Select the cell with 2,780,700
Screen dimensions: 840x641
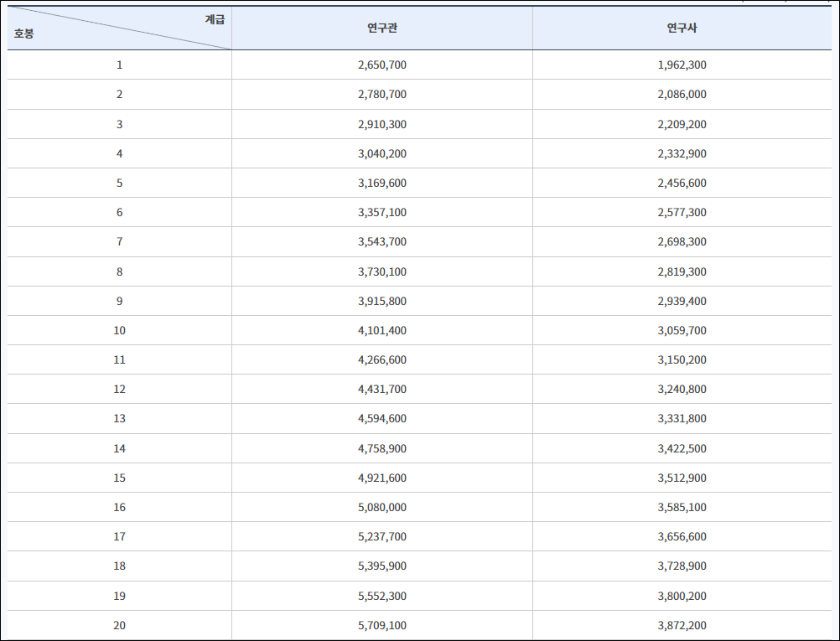point(382,94)
